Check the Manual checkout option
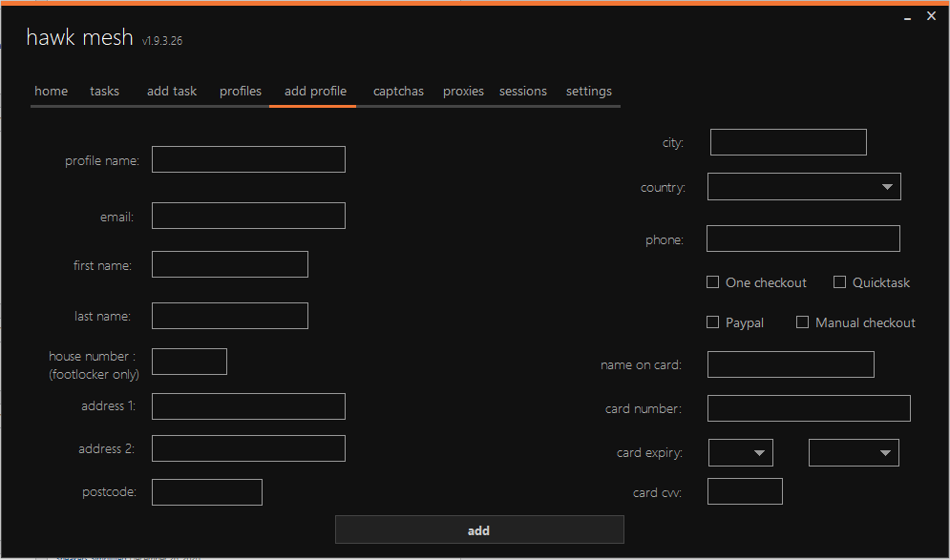This screenshot has width=950, height=560. coord(803,322)
